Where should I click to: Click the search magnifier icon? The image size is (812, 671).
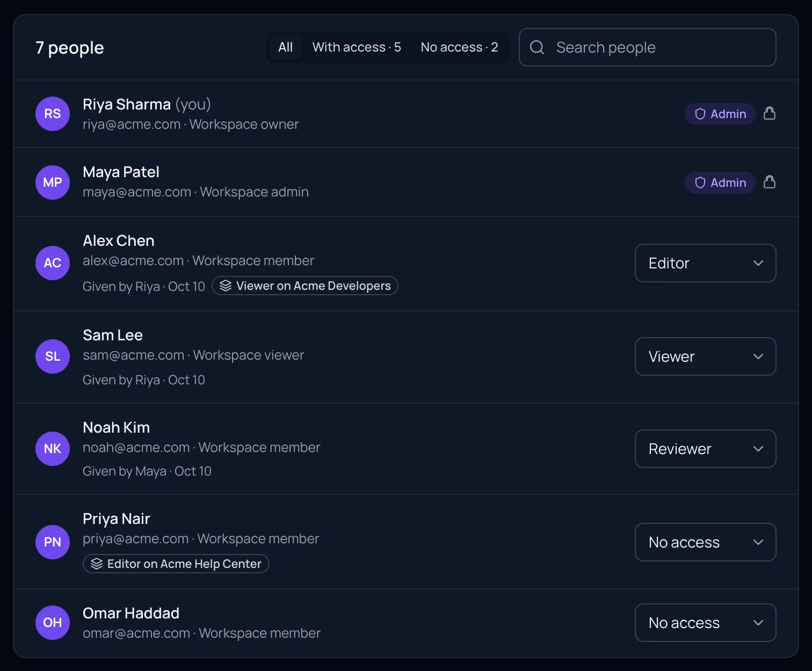[537, 47]
